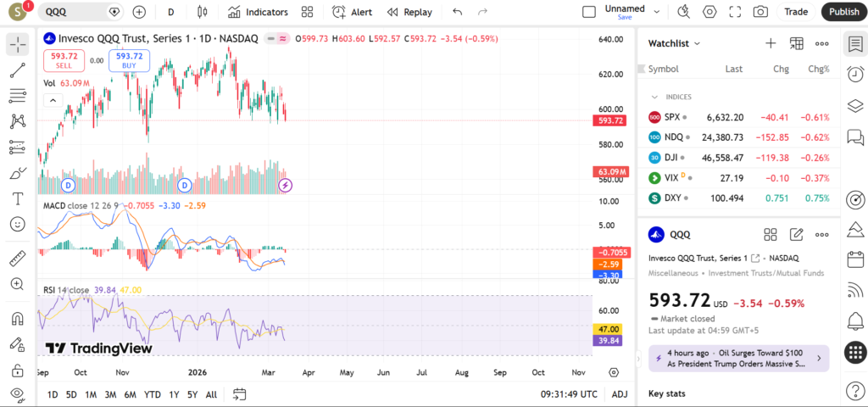The width and height of the screenshot is (868, 407).
Task: Add a symbol to the watchlist
Action: pos(770,43)
